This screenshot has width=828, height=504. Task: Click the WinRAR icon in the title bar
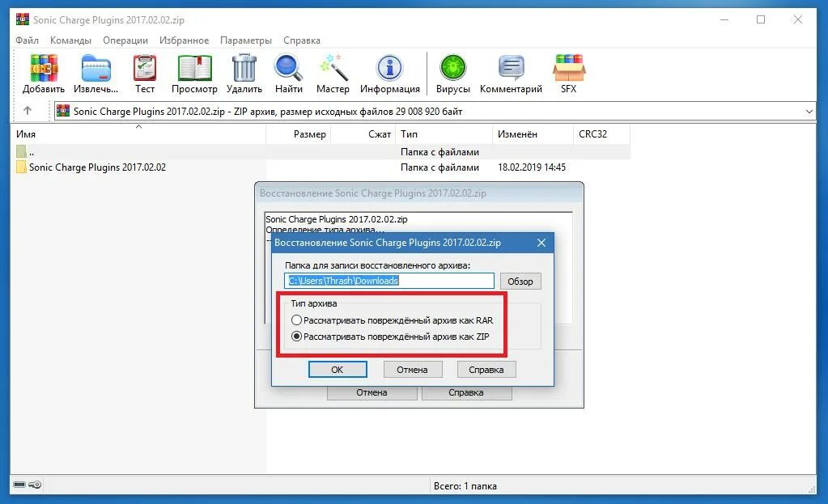(x=22, y=19)
